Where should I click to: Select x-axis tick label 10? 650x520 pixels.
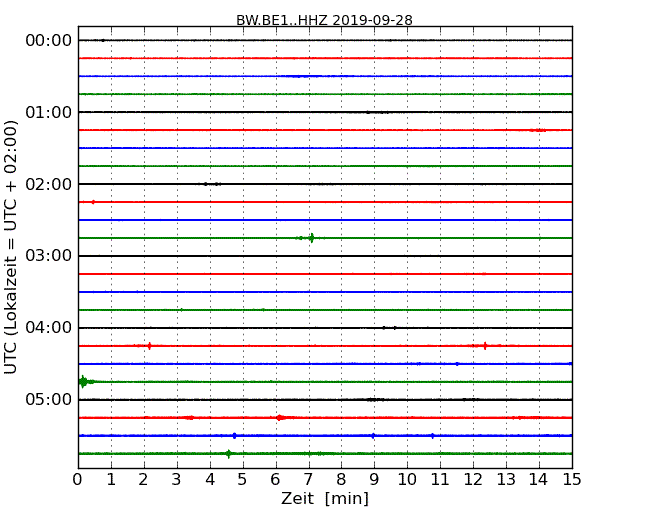(407, 479)
